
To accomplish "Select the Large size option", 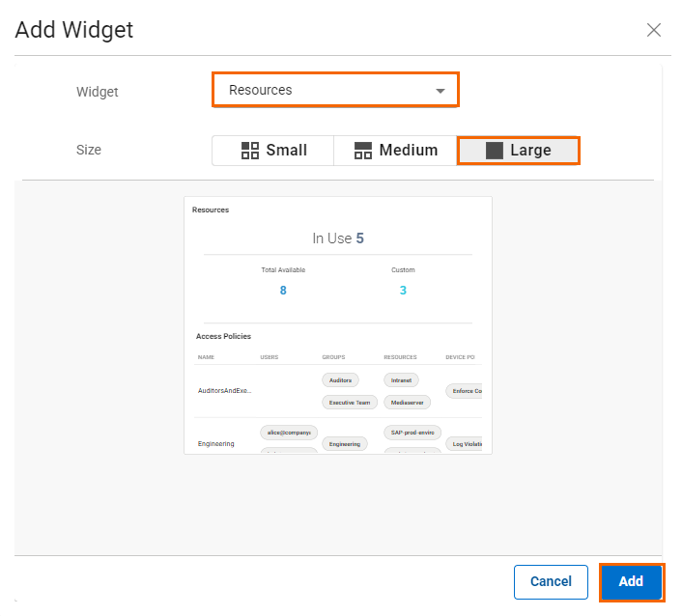I will (518, 151).
